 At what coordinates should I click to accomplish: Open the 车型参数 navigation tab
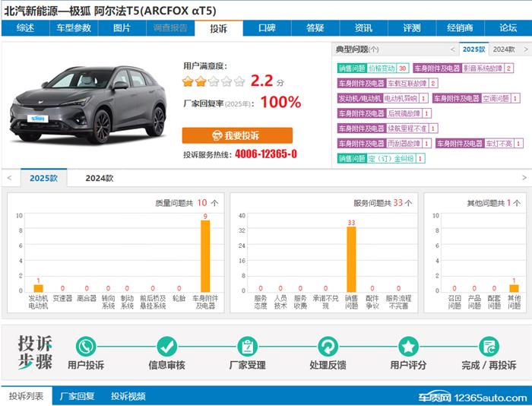74,28
